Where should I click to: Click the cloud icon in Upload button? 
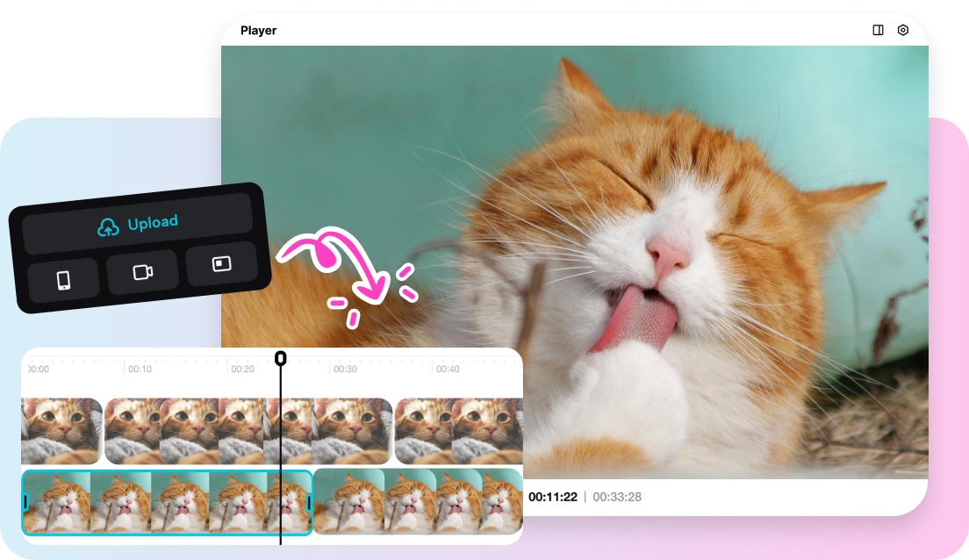click(108, 228)
